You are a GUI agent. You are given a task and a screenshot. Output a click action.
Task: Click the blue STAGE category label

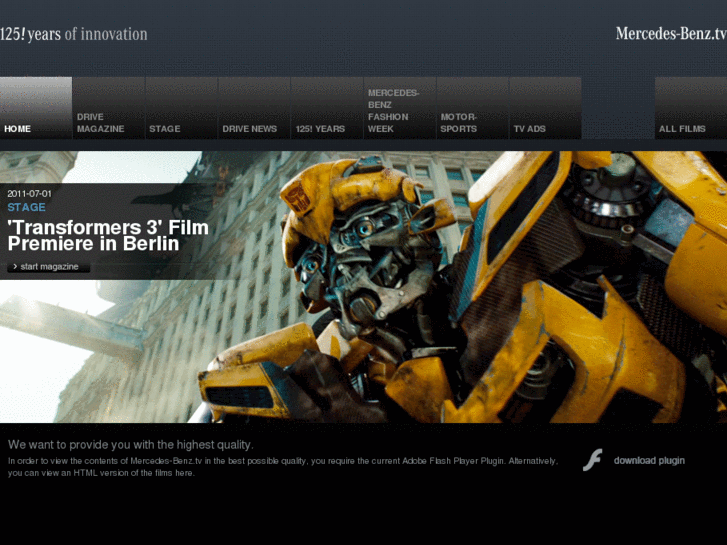point(26,207)
